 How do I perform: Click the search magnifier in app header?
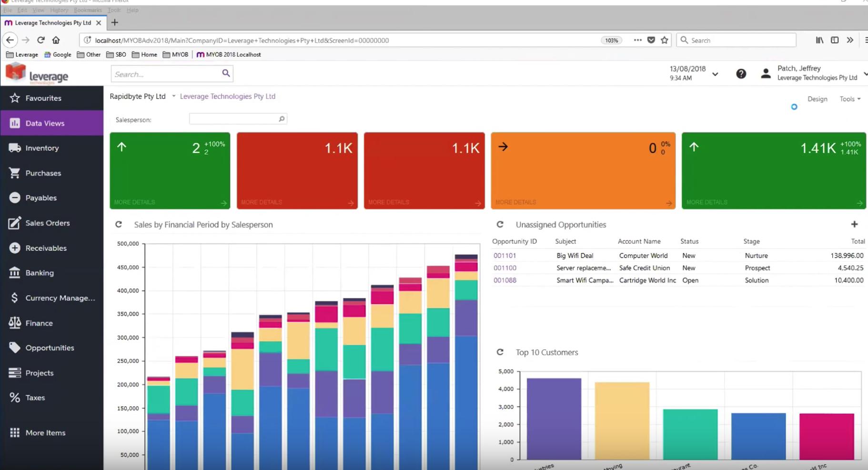pos(226,73)
